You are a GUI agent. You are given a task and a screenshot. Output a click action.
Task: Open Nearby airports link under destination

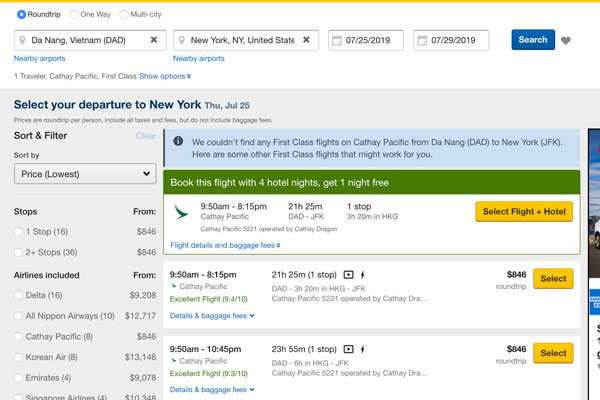(199, 59)
